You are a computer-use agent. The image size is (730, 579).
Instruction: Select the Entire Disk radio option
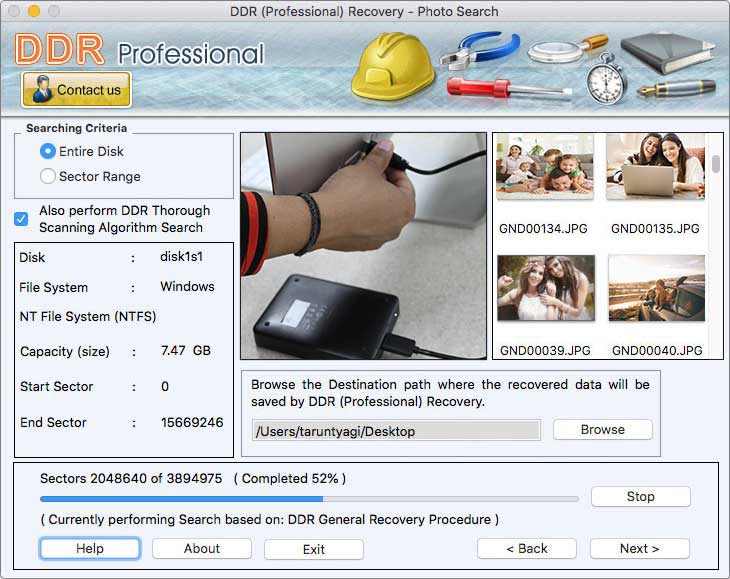[47, 151]
